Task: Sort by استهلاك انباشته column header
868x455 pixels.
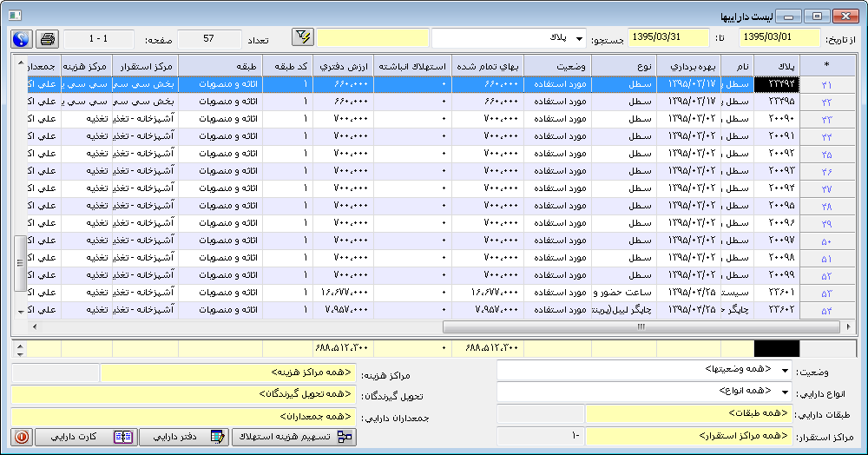Action: (x=412, y=66)
